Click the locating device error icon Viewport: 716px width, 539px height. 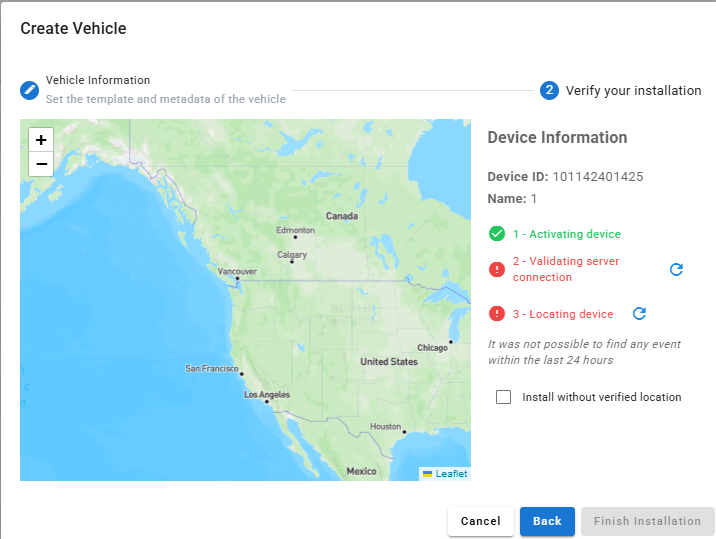coord(497,314)
